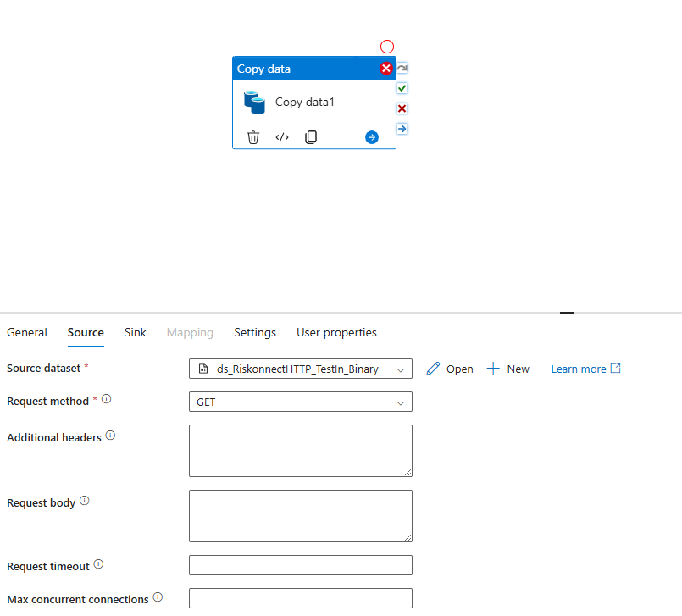Select the grey skipped dependency arrow
The width and height of the screenshot is (682, 616).
402,69
